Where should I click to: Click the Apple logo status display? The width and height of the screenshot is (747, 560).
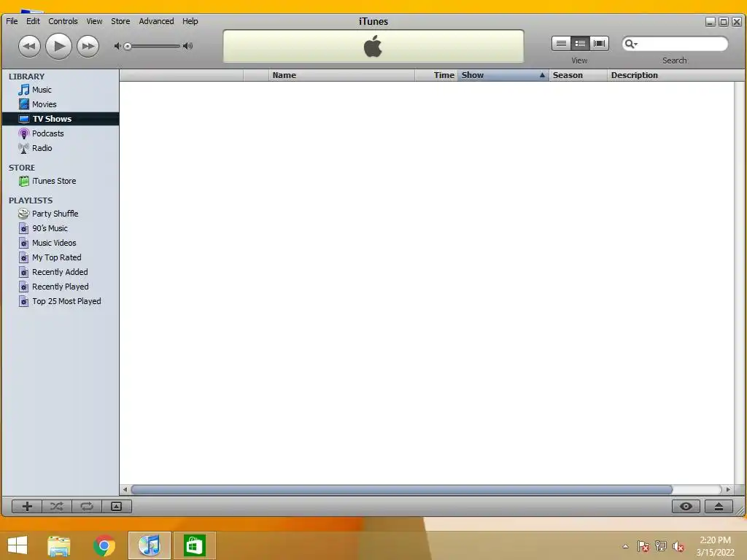coord(373,46)
